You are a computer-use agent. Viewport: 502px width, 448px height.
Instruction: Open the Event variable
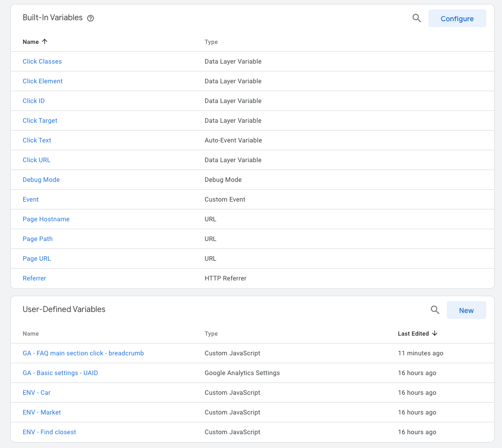pyautogui.click(x=31, y=200)
